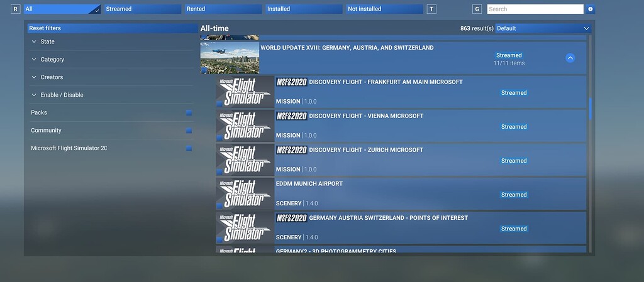The image size is (644, 282).
Task: Click the content list scrollbar thumb
Action: [x=590, y=109]
